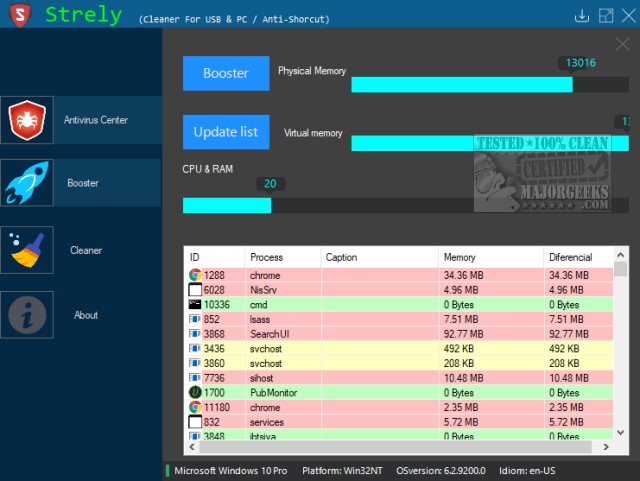Click the Update list button
The width and height of the screenshot is (640, 481).
226,132
